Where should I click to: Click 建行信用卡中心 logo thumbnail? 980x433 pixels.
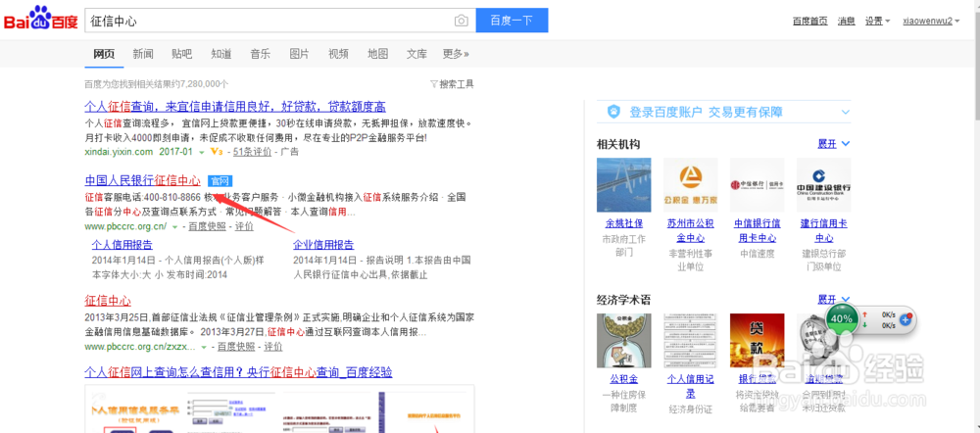pyautogui.click(x=824, y=185)
